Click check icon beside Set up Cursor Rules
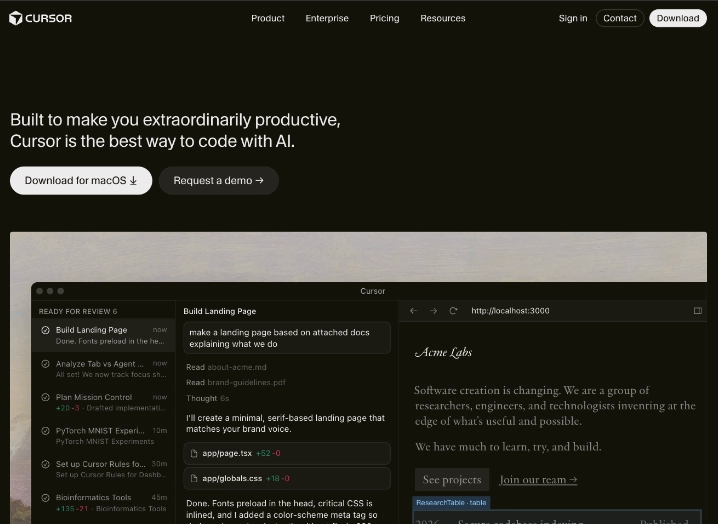This screenshot has height=524, width=718. click(45, 464)
